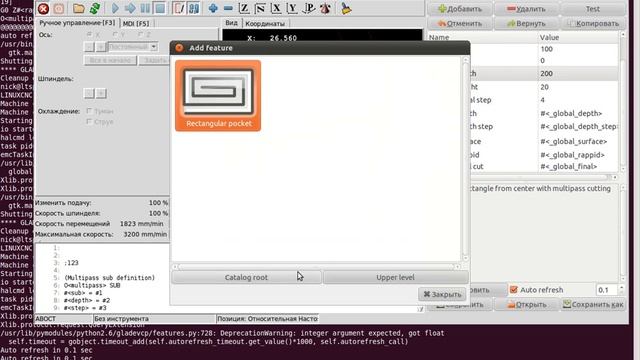Click the Закрыть button in dialog
This screenshot has width=640, height=360.
[x=442, y=294]
